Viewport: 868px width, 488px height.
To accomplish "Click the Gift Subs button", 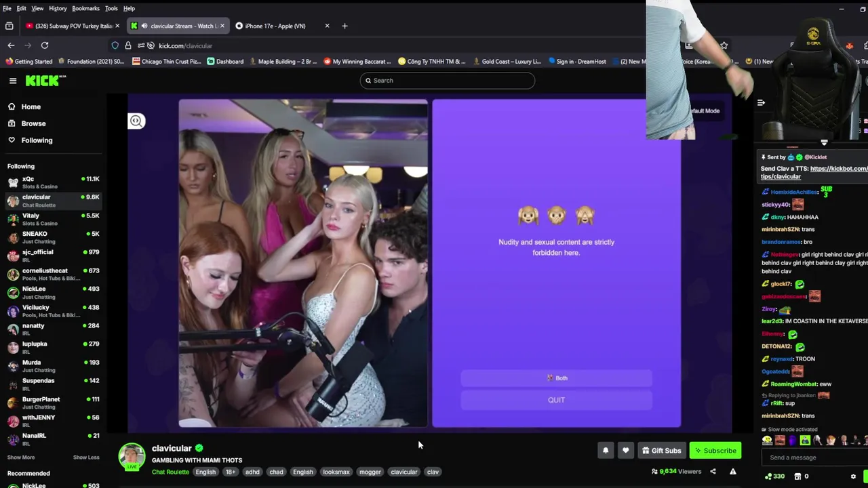I will tap(661, 451).
